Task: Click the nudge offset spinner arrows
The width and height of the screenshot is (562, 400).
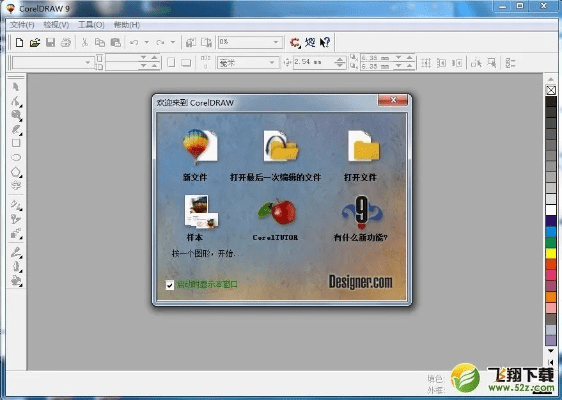Action: point(340,63)
